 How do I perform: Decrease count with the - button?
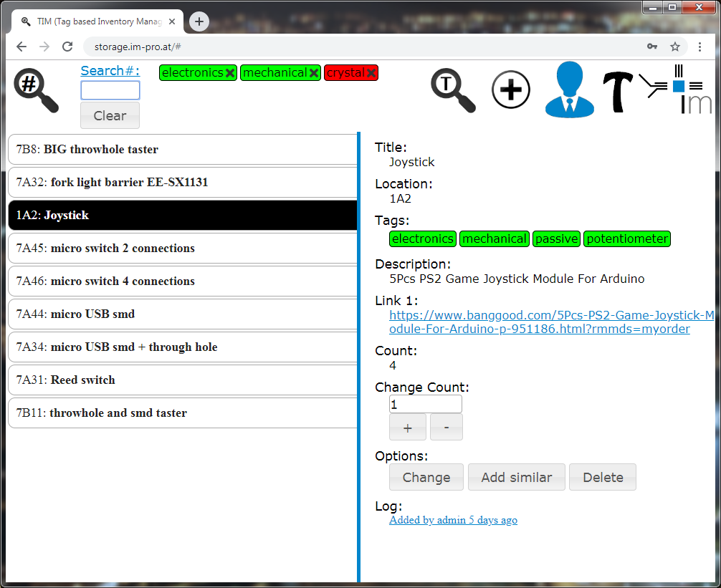[x=447, y=428]
